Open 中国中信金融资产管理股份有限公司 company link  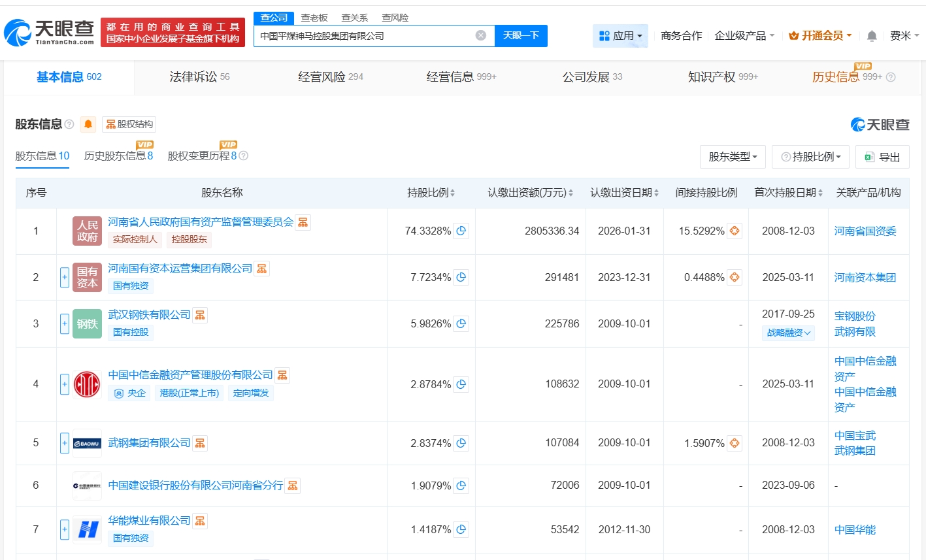tap(190, 374)
